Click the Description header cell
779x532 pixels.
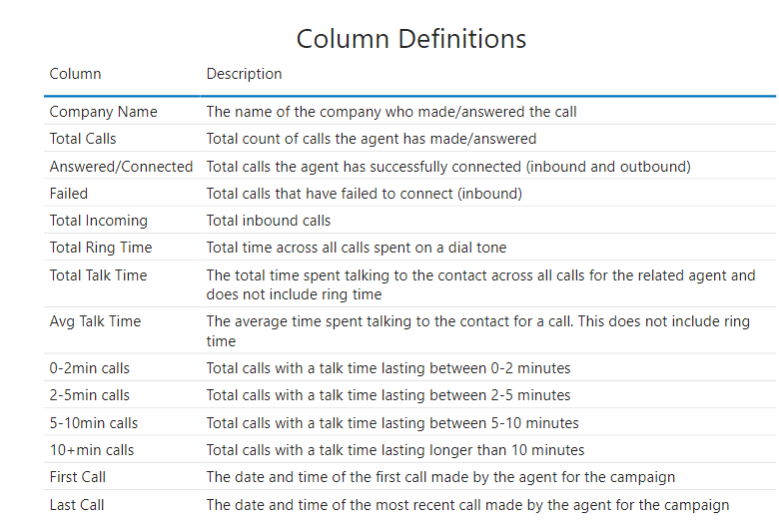click(244, 74)
